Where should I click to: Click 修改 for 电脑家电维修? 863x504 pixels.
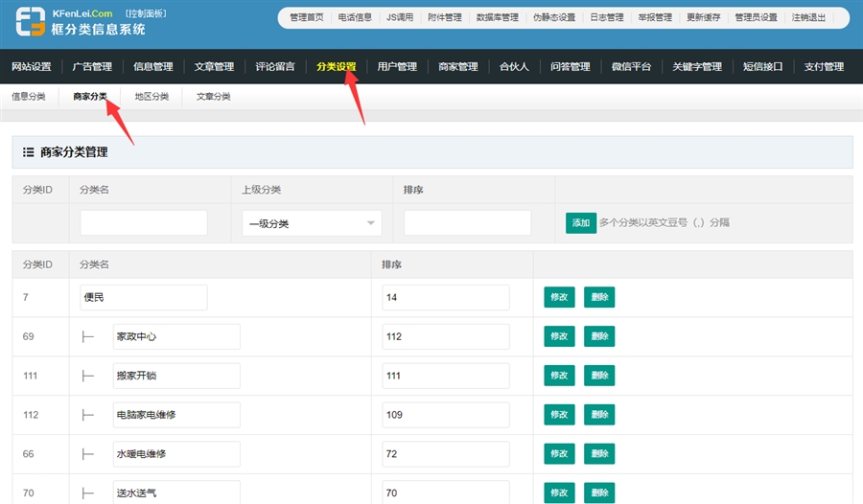[x=560, y=415]
